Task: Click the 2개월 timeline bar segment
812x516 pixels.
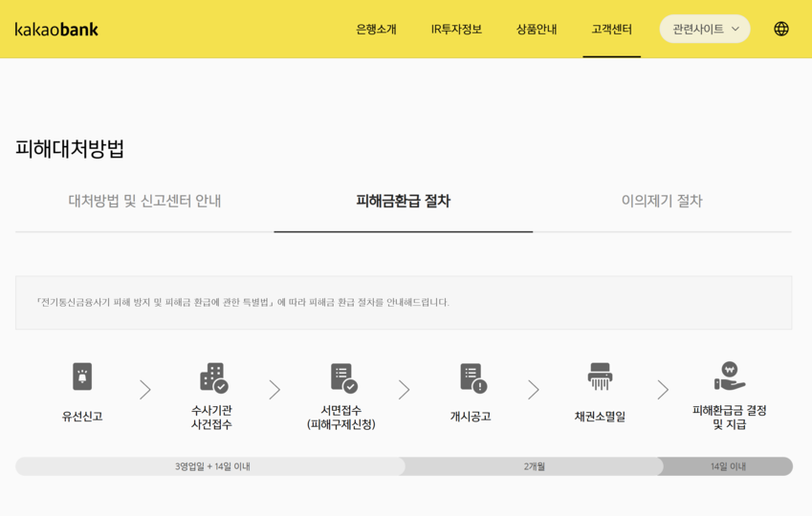Action: click(x=534, y=466)
